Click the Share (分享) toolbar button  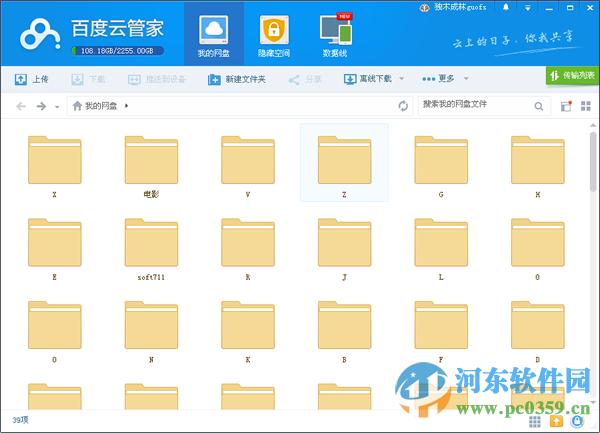click(305, 79)
